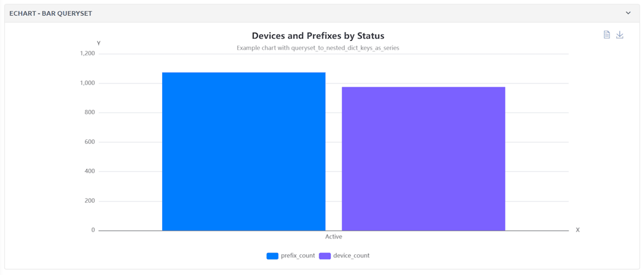Click the 400 y-axis tick label
Screen dimensions: 644x275
(x=89, y=171)
